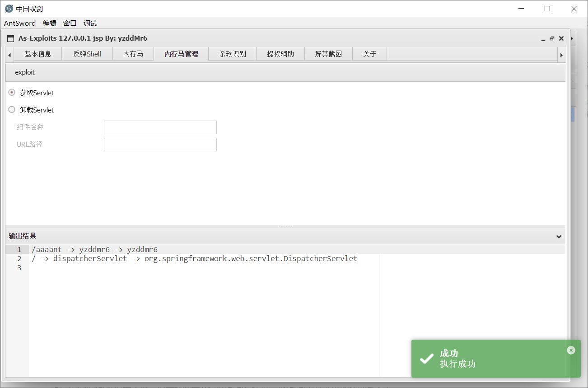This screenshot has height=388, width=588.
Task: Click the 执行成功 notification message
Action: [x=457, y=364]
